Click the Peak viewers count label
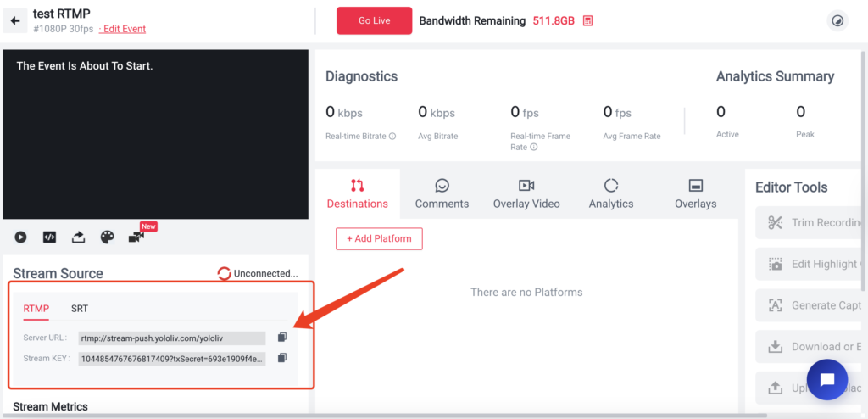Screen dimensions: 868x419 pos(805,135)
